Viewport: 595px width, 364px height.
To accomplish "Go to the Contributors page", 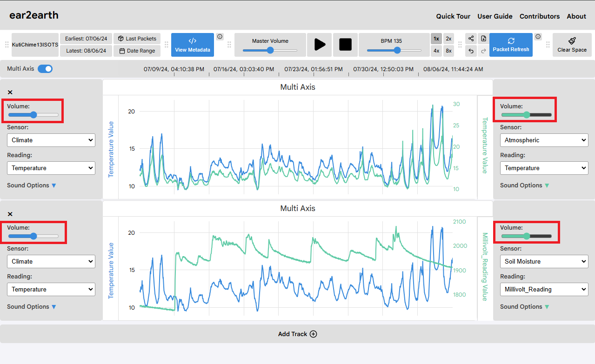I will 540,16.
